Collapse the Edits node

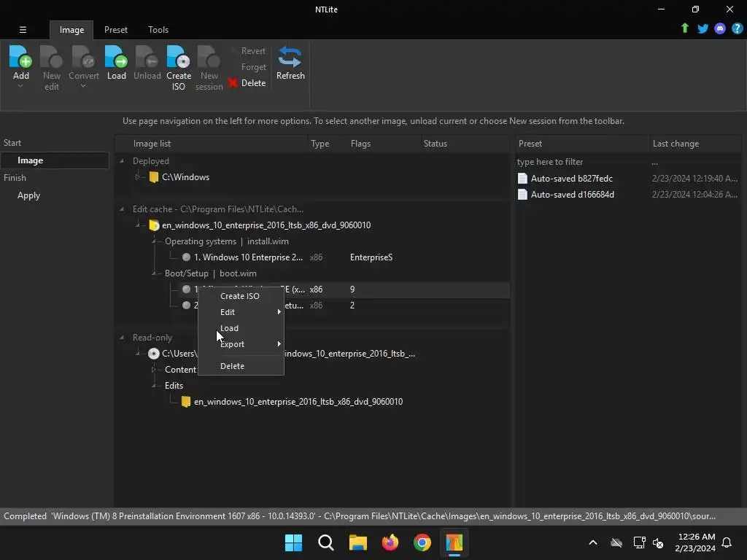[x=154, y=386]
